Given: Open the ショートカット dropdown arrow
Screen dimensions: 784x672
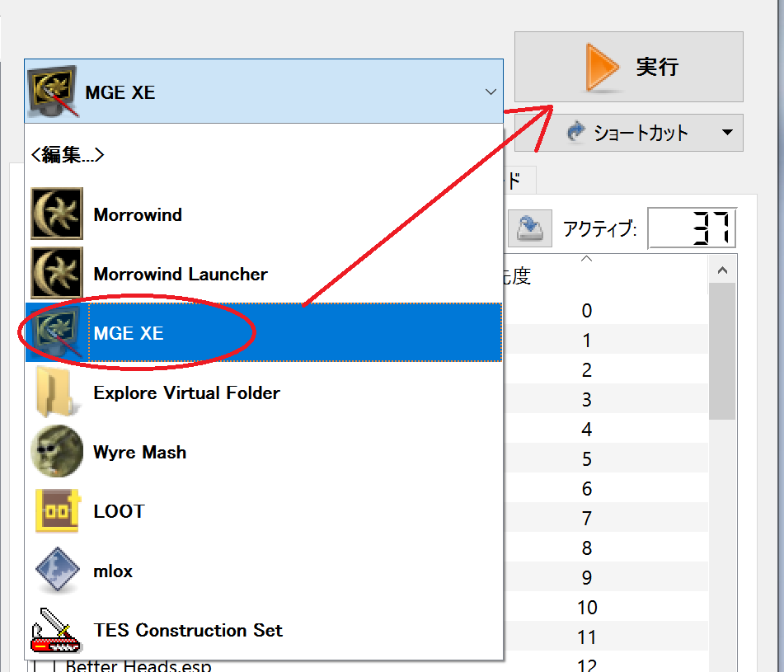Looking at the screenshot, I should click(x=726, y=133).
